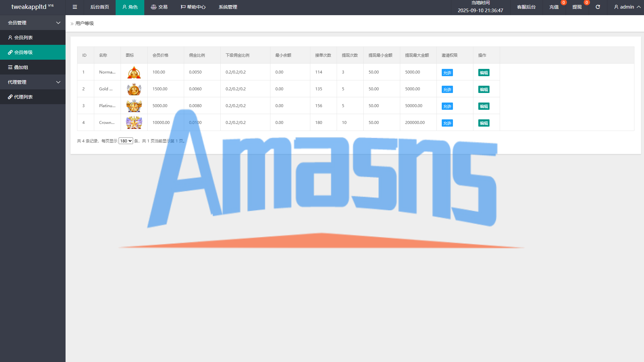Click the Crown level badge icon
Viewport: 644px width, 362px height.
click(134, 123)
